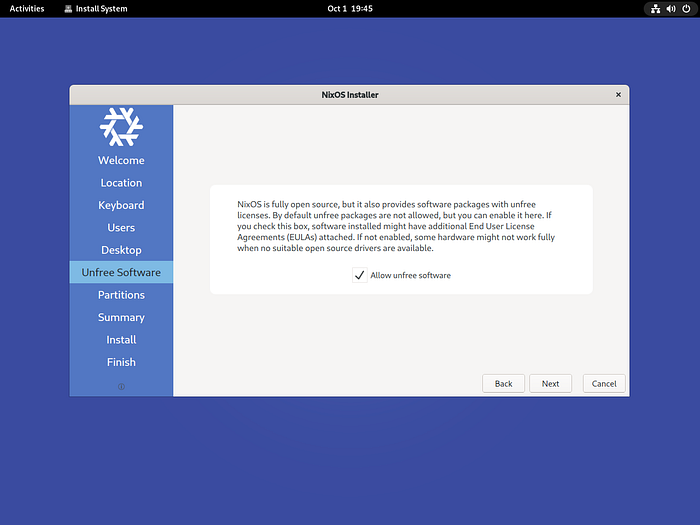Open the power menu icon
700x525 pixels.
coord(686,8)
